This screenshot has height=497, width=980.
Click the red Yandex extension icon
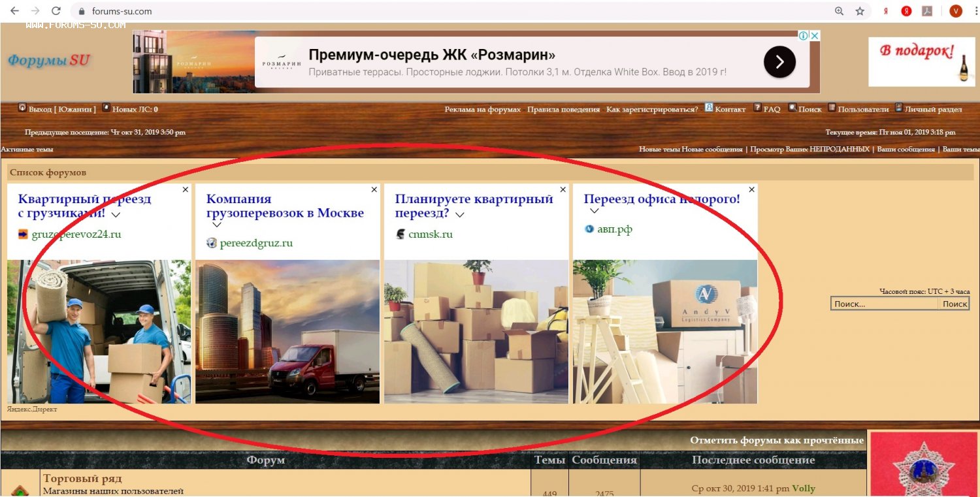tap(906, 11)
